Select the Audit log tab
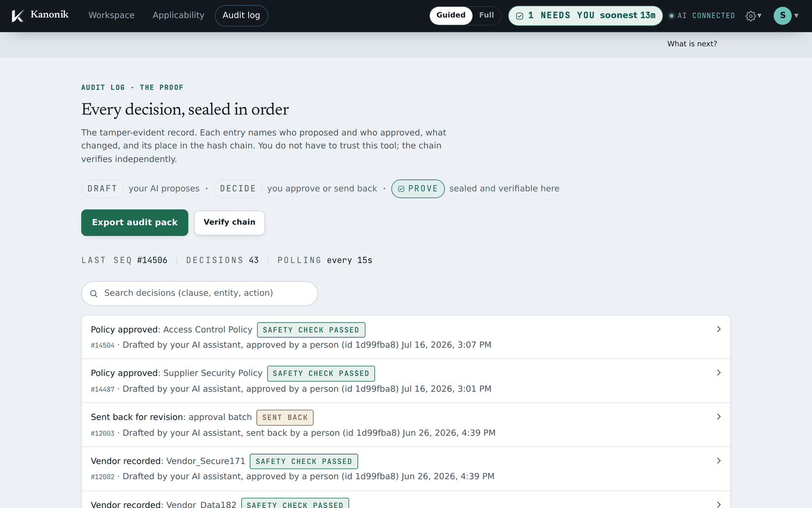This screenshot has height=508, width=812. [242, 15]
